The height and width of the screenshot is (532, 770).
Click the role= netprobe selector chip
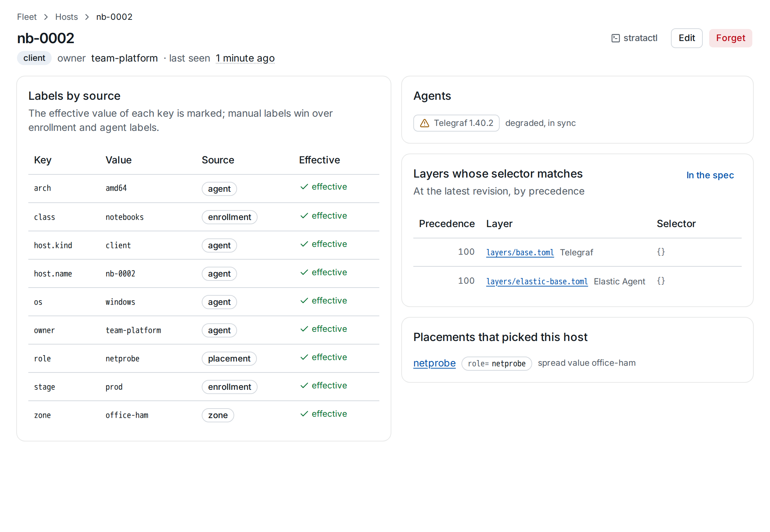pos(496,364)
